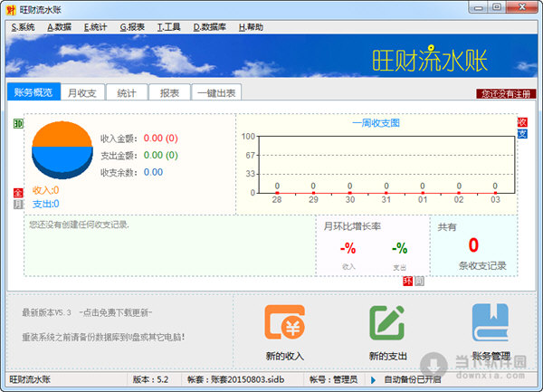Switch to the 统计 tab
The width and height of the screenshot is (543, 392).
pos(127,92)
